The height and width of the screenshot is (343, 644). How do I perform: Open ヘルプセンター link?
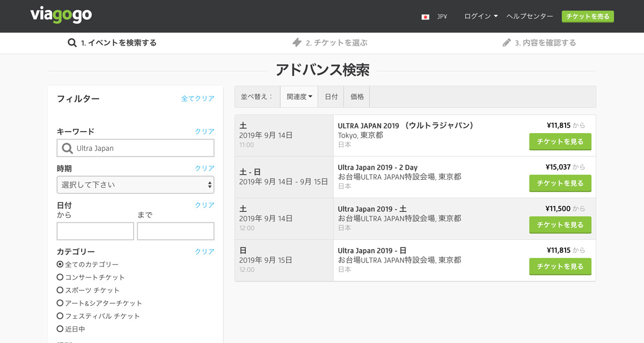click(530, 17)
